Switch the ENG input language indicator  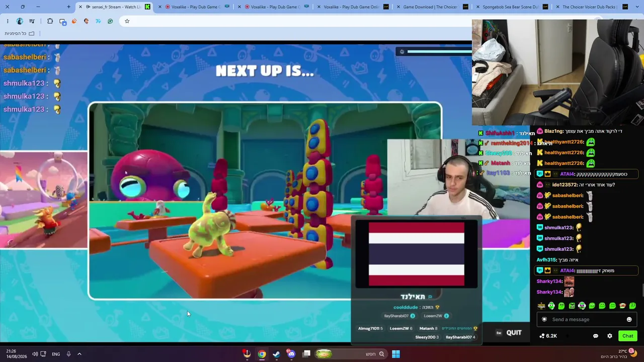pos(56,354)
